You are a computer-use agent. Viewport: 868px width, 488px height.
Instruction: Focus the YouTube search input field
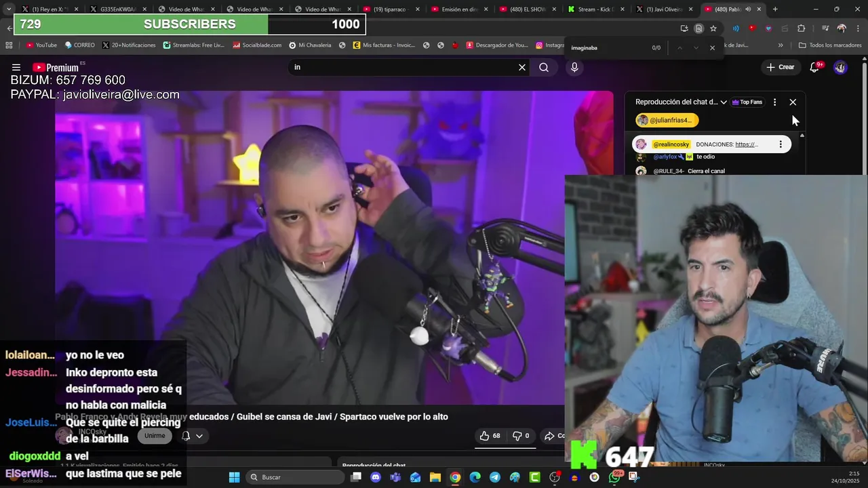[403, 67]
